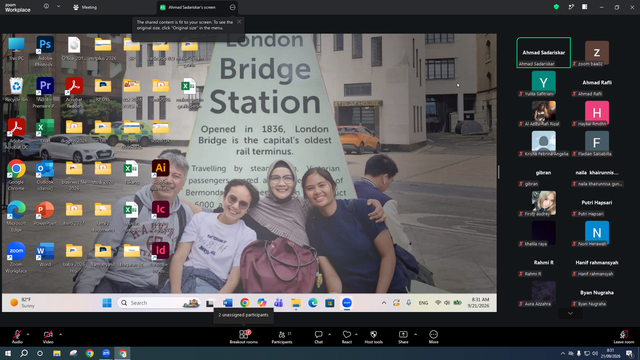Click the Leave room button
This screenshot has width=640, height=360.
624,336
